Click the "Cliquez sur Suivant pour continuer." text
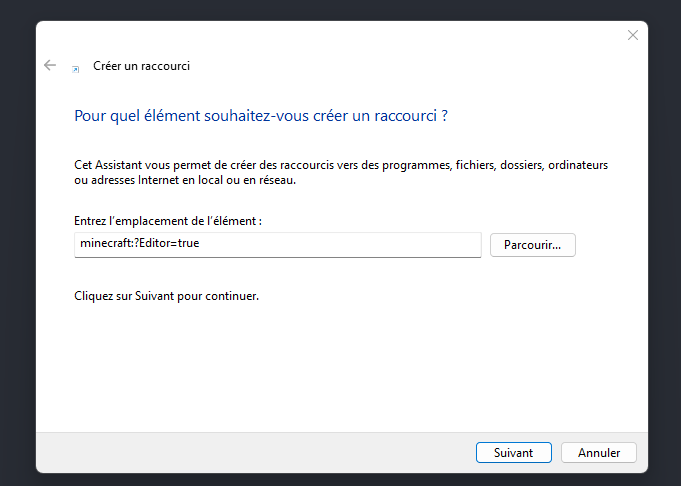This screenshot has height=486, width=681. coord(167,296)
